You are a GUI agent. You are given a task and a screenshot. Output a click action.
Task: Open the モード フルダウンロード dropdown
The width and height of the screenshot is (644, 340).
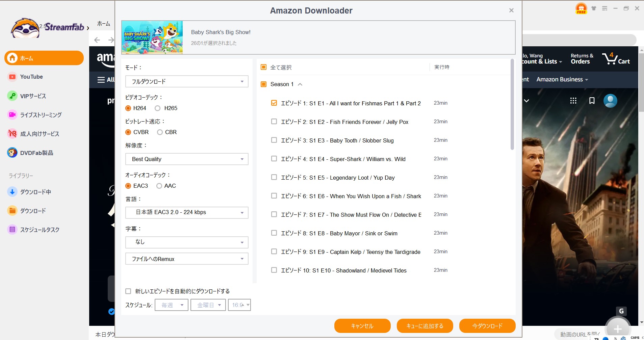[187, 81]
